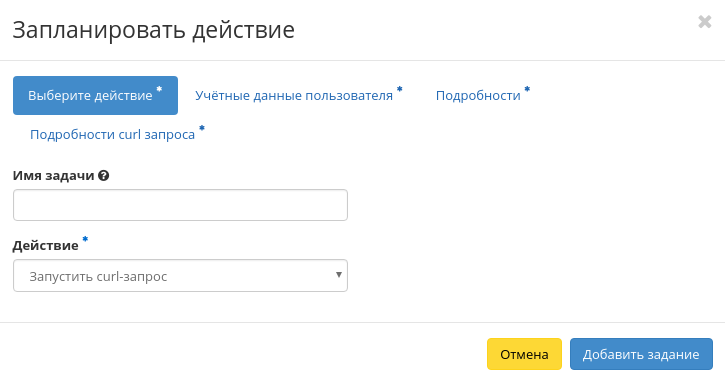725x382 pixels.
Task: Open the Действие dropdown list
Action: (180, 276)
